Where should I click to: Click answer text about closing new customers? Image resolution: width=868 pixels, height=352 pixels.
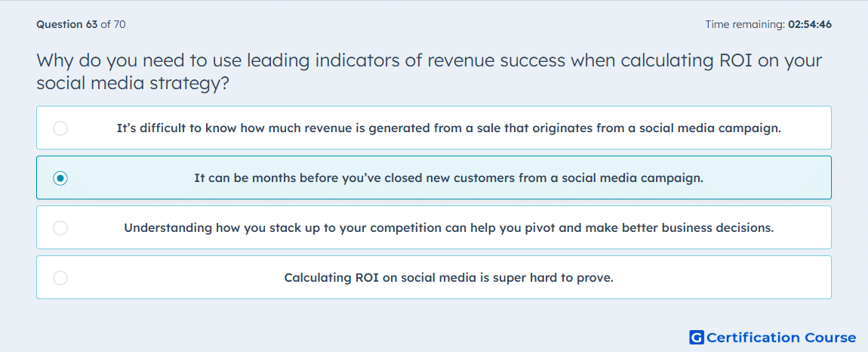[448, 178]
